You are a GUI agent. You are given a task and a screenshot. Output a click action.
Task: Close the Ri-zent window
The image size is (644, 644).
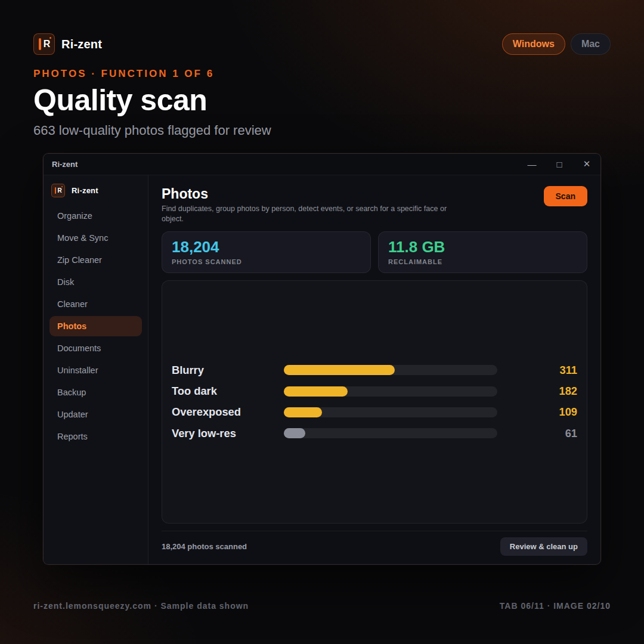[587, 165]
